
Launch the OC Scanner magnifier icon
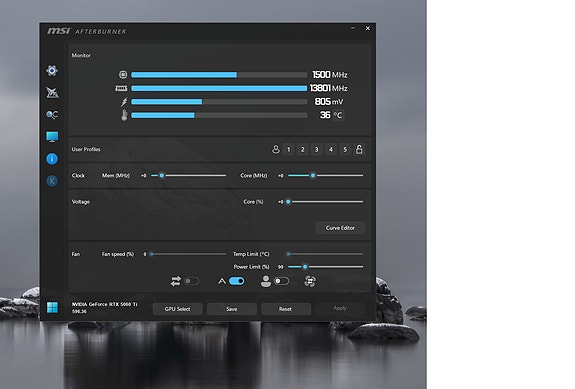pos(52,115)
